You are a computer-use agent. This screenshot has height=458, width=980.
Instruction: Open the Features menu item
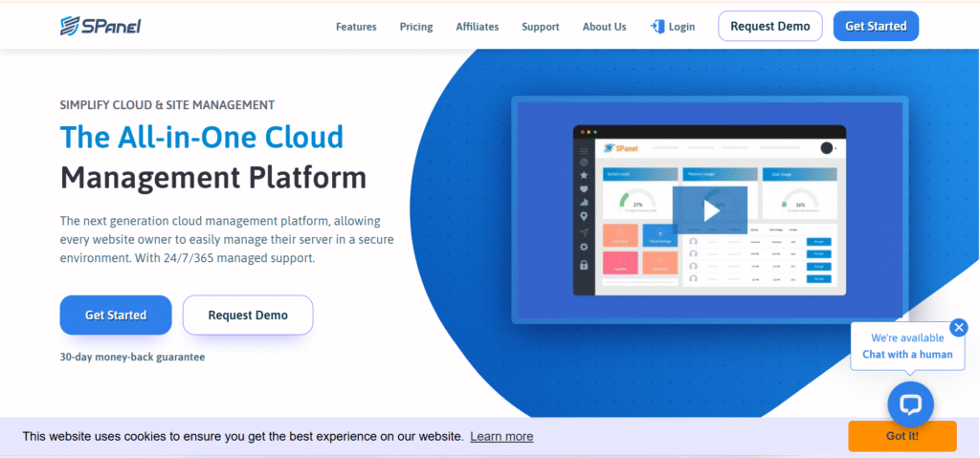[x=356, y=27]
